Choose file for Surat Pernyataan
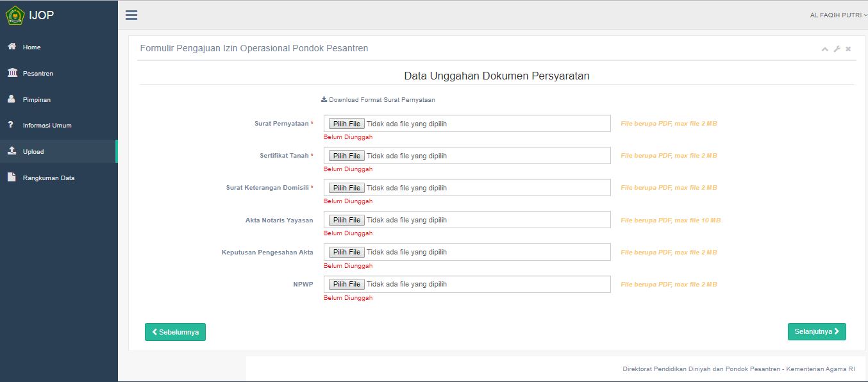Viewport: 868px width, 382px height. (346, 124)
